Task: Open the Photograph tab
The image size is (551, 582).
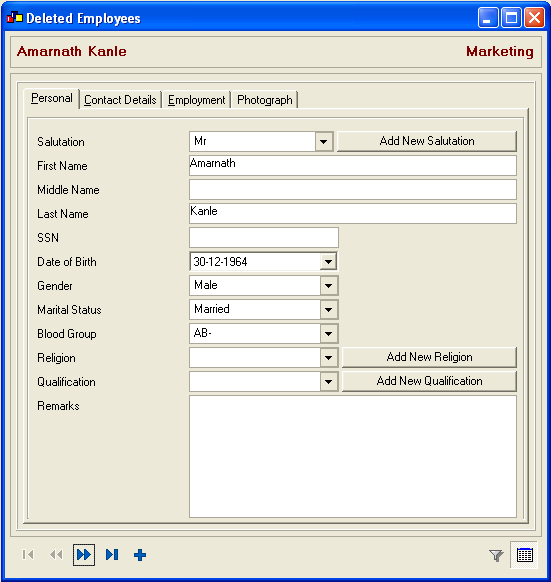Action: (x=265, y=100)
